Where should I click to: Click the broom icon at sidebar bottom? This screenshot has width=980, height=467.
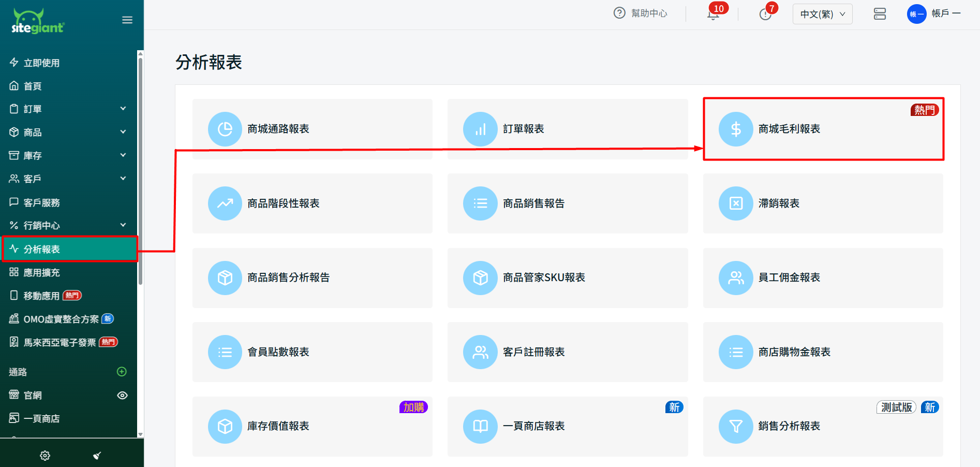click(97, 456)
